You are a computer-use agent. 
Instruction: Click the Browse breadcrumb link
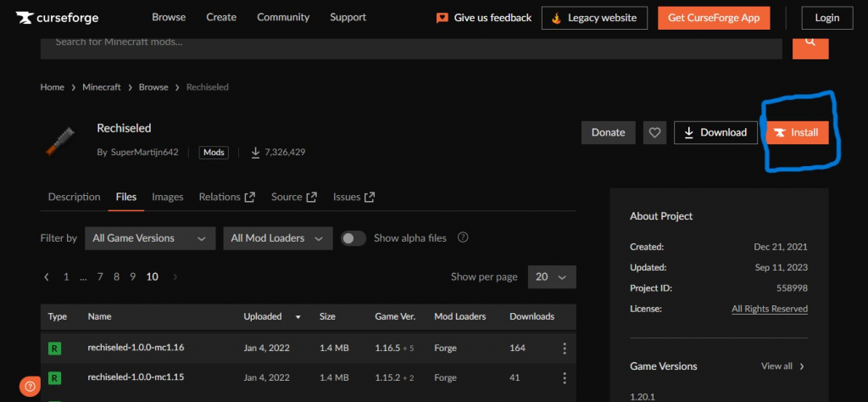tap(153, 87)
